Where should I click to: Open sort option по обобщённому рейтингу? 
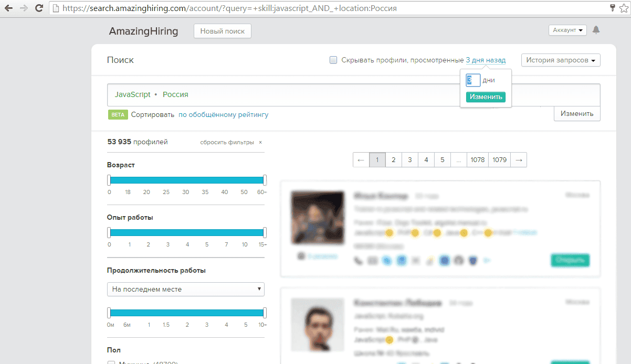pos(224,114)
